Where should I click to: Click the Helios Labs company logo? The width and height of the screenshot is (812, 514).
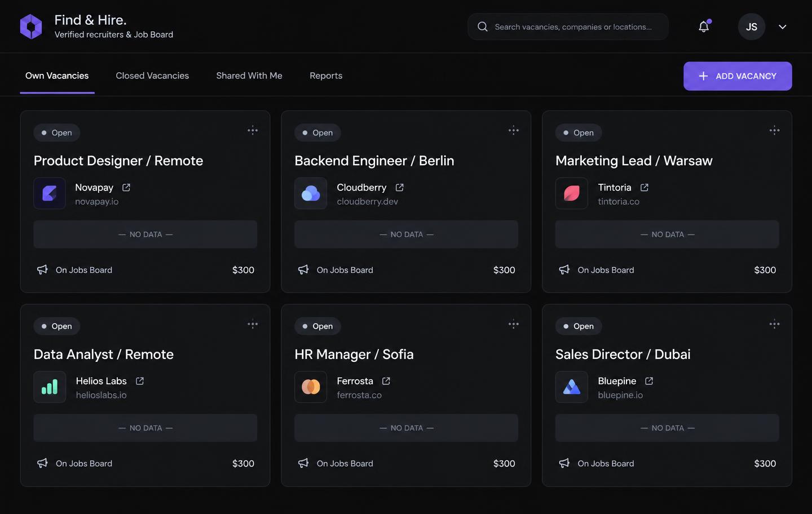50,387
